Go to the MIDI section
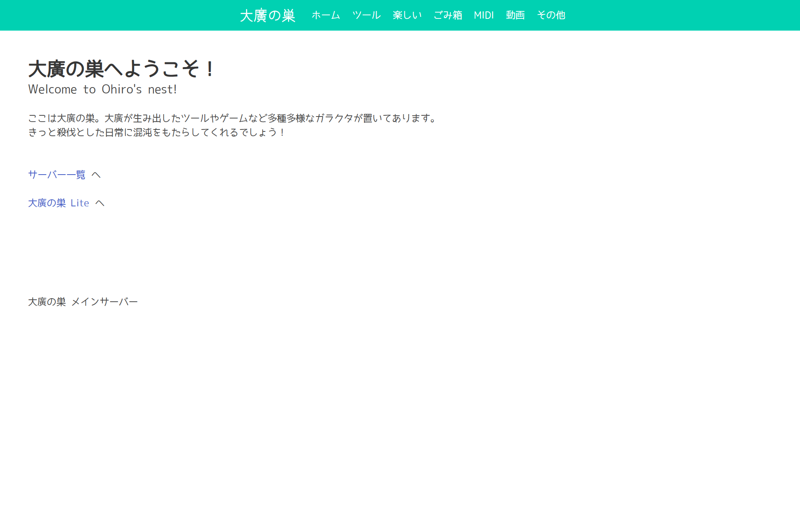The height and width of the screenshot is (532, 800). [x=484, y=15]
